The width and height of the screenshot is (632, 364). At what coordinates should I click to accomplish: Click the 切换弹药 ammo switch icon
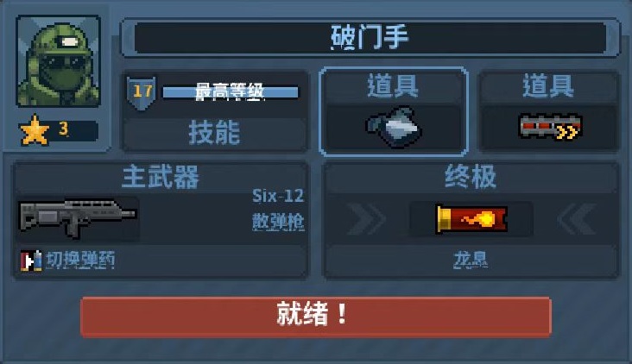31,260
